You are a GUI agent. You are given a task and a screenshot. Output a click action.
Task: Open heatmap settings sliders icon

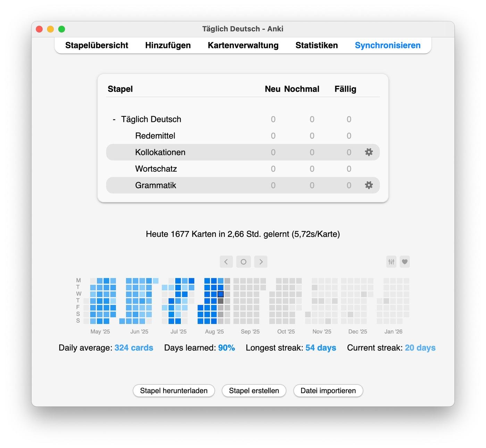pyautogui.click(x=391, y=262)
